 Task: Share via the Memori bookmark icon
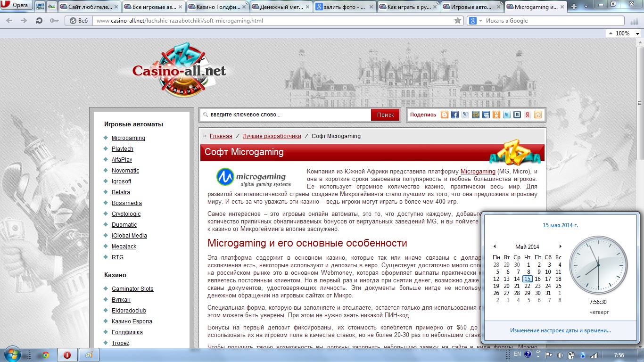pos(538,115)
